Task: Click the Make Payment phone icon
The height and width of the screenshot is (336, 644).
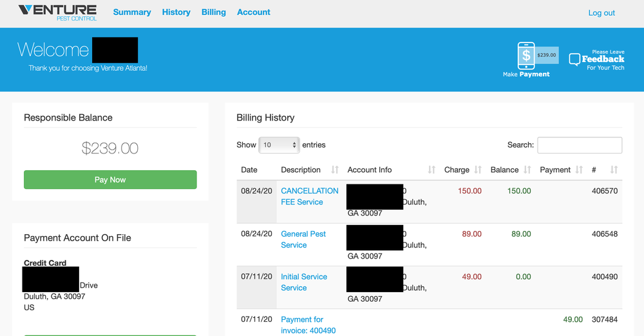Action: pyautogui.click(x=526, y=56)
